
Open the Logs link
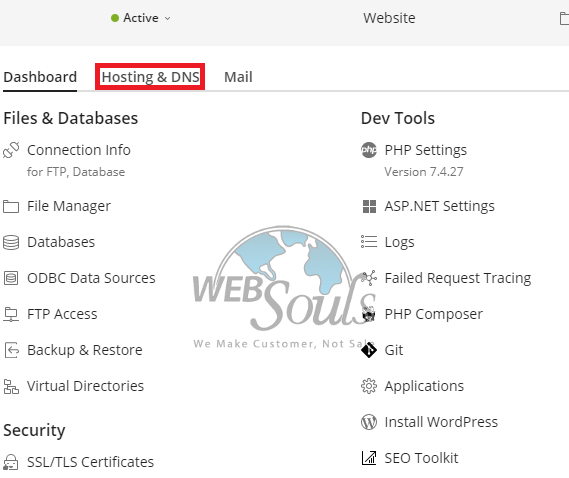pyautogui.click(x=399, y=242)
